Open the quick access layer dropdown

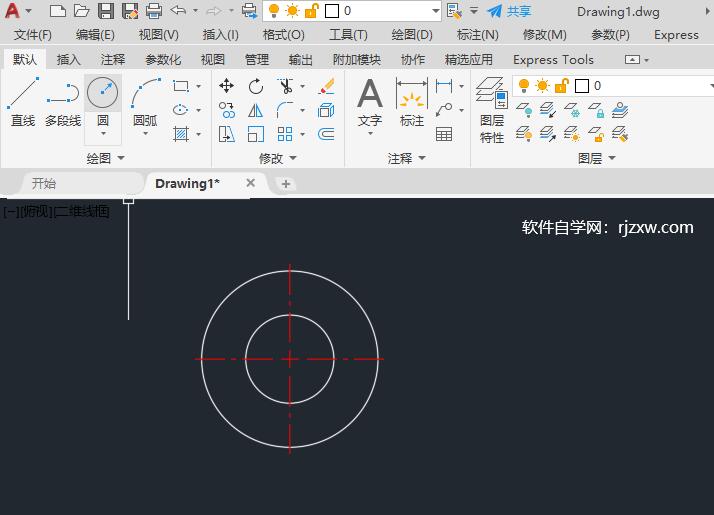435,11
